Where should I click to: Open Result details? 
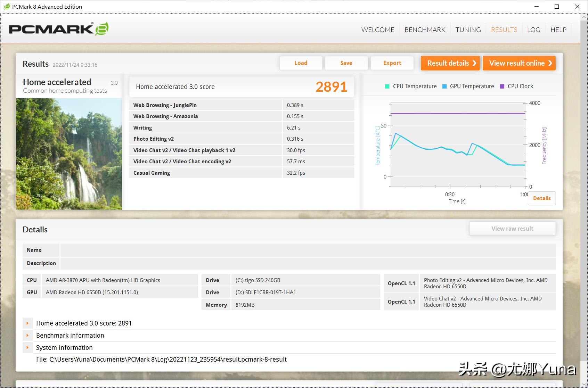tap(450, 63)
